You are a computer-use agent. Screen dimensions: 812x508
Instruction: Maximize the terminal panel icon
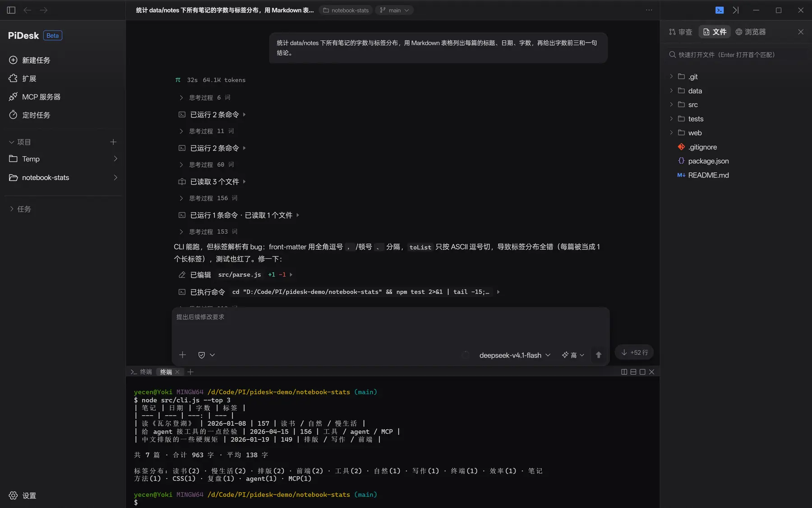642,372
